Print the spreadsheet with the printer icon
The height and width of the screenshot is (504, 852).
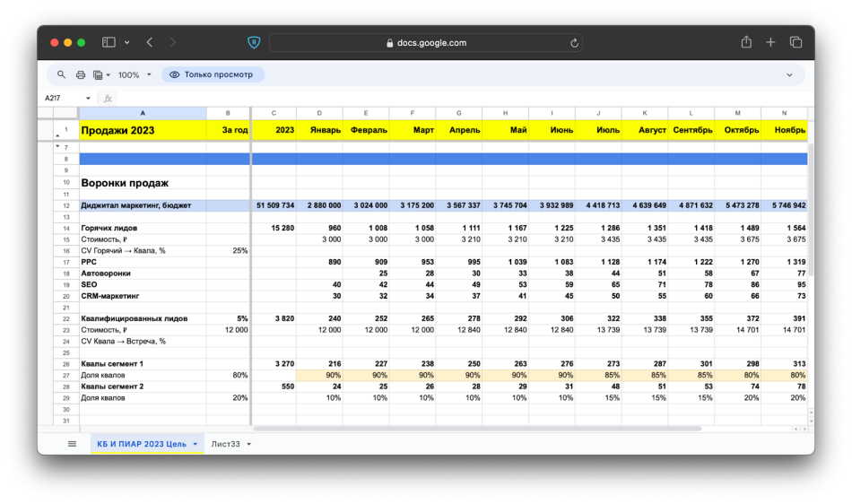(x=81, y=75)
